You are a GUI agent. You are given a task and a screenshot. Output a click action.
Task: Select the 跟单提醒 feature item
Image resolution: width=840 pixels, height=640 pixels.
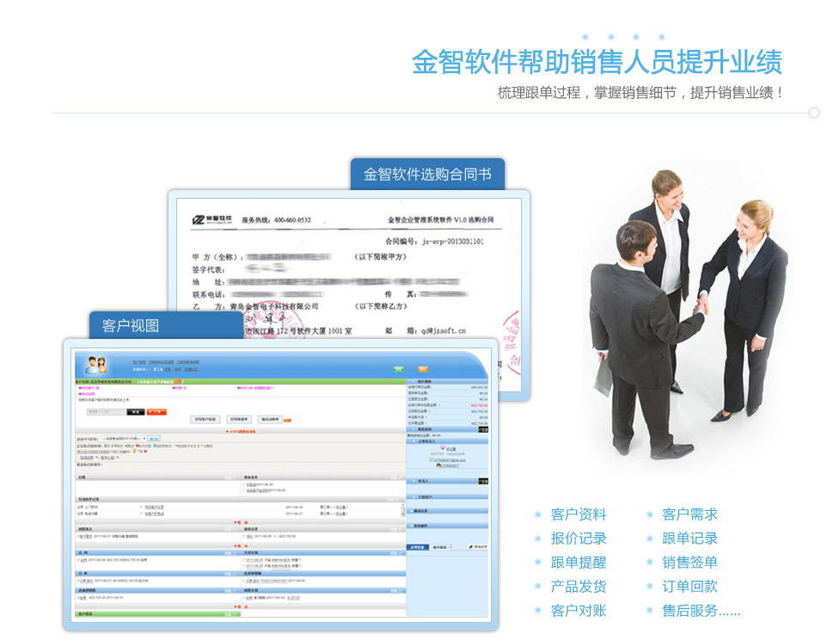pos(579,563)
